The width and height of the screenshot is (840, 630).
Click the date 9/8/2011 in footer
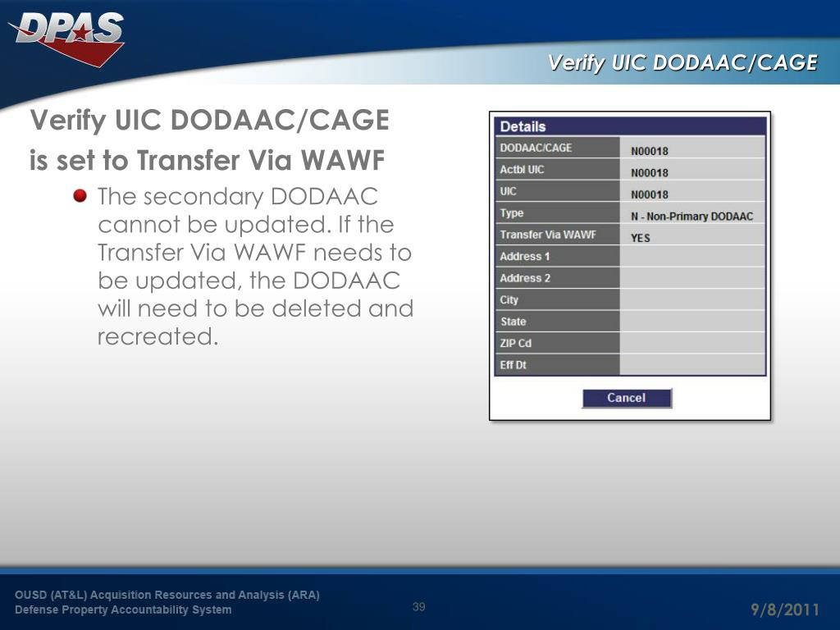click(785, 609)
